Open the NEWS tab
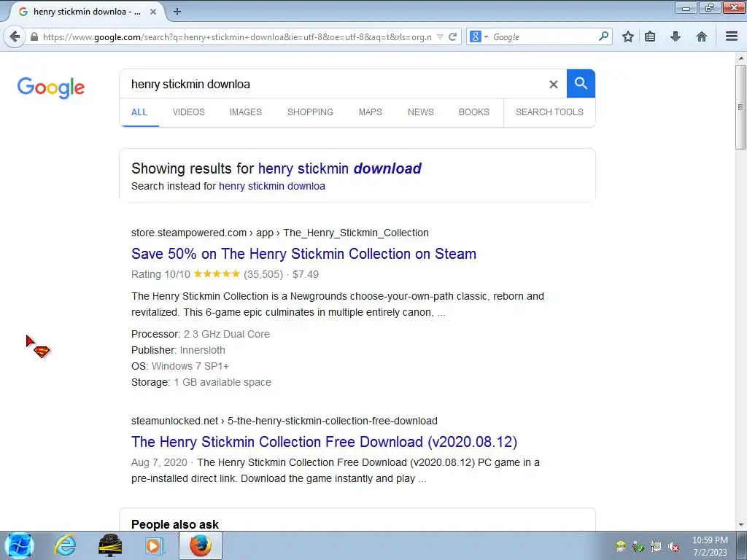The width and height of the screenshot is (747, 560). click(x=421, y=112)
